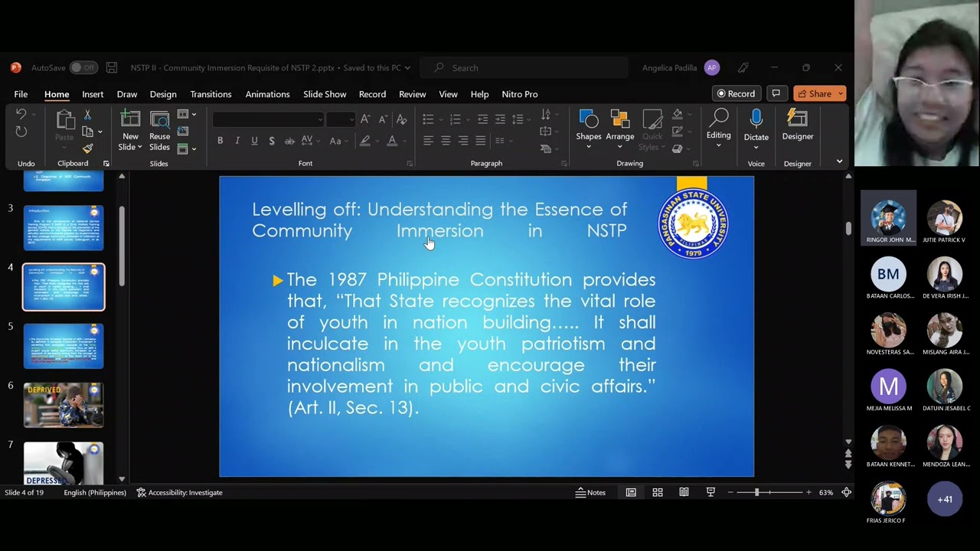Align the text to the left

pos(428,141)
